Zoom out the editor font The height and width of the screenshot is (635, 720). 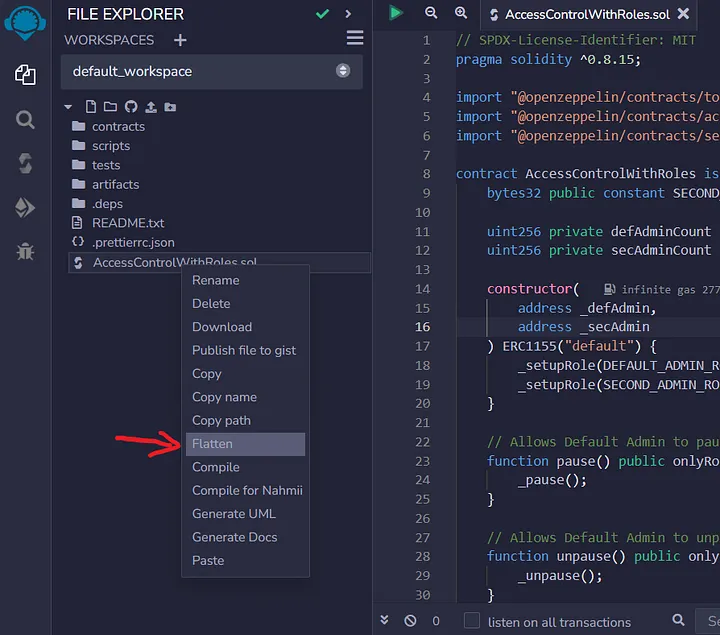click(x=431, y=13)
